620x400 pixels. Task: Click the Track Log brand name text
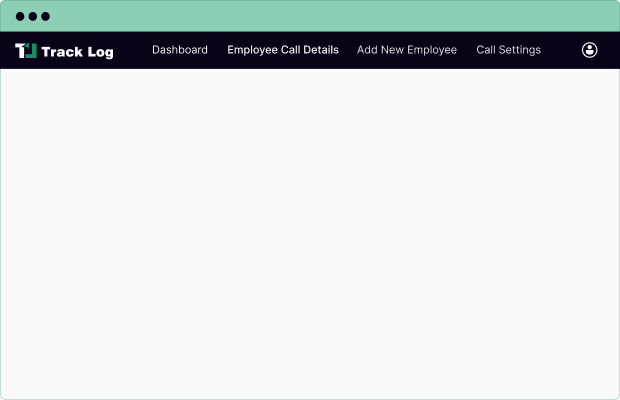77,51
